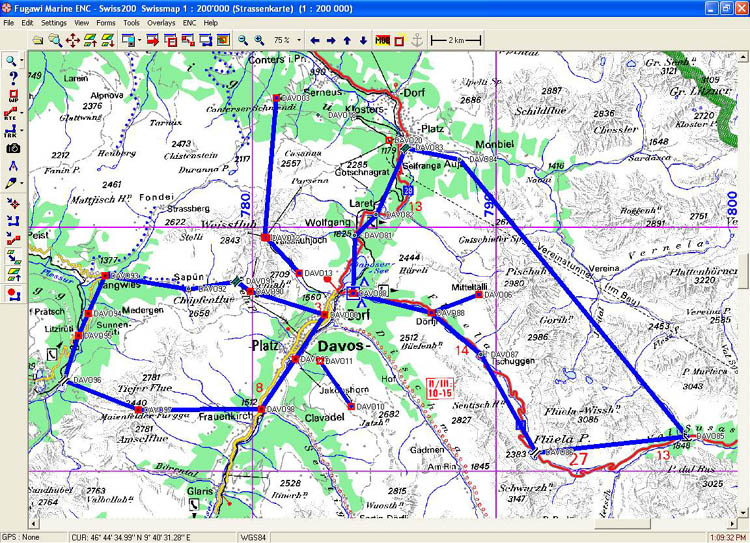Click the zoom in magnifier button
The width and height of the screenshot is (750, 543).
[260, 40]
